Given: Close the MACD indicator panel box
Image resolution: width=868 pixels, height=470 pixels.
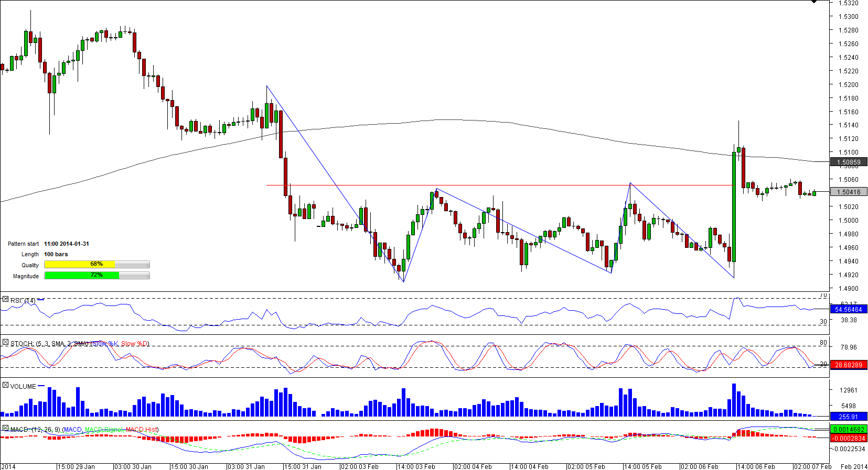Looking at the screenshot, I should 5,428.
